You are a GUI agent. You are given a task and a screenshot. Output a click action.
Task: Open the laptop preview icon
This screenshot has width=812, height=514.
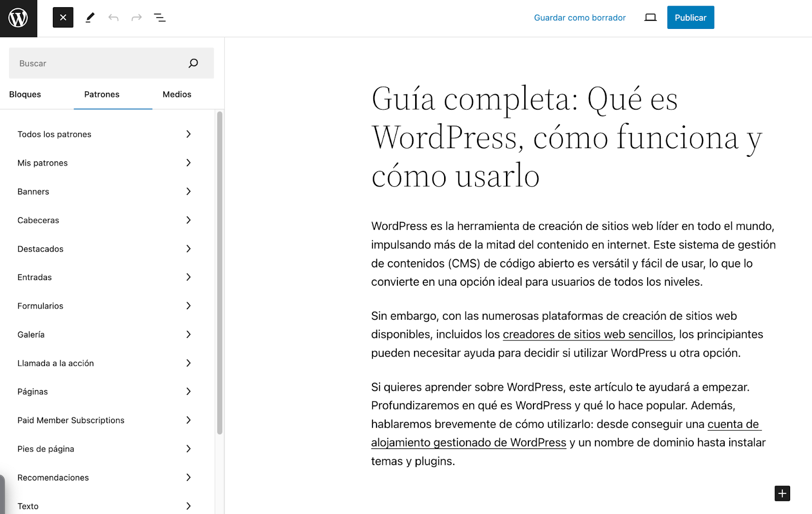point(650,18)
